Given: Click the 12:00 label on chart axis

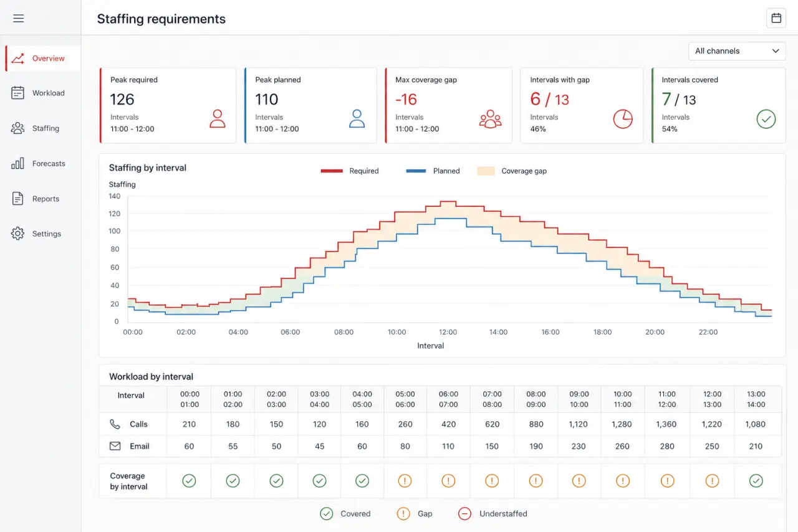Looking at the screenshot, I should point(448,332).
